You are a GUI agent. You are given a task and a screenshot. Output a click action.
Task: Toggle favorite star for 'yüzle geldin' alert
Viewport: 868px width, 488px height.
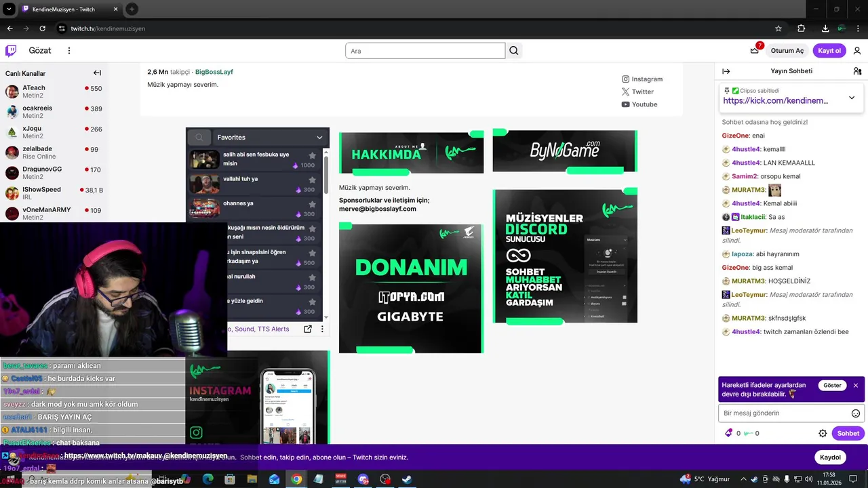(312, 302)
